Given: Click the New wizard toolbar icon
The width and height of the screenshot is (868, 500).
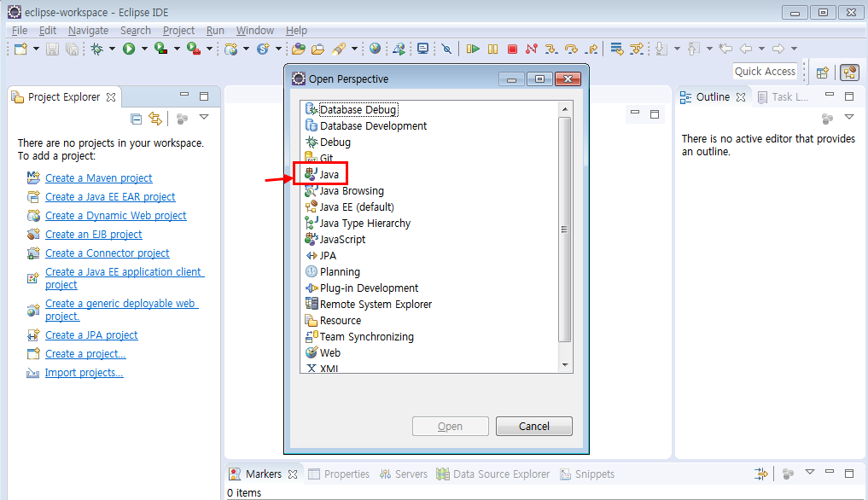Looking at the screenshot, I should coord(20,49).
